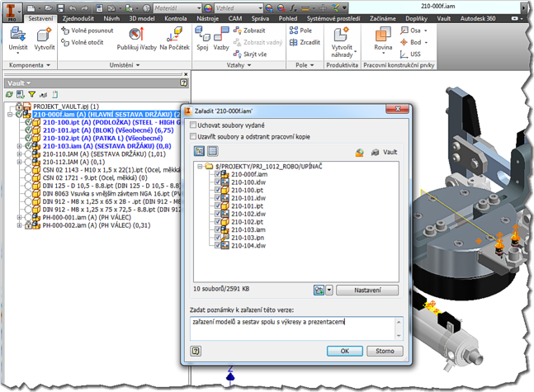Select Volně posunout tool
Viewport: 534px width, 392px height.
[87, 31]
